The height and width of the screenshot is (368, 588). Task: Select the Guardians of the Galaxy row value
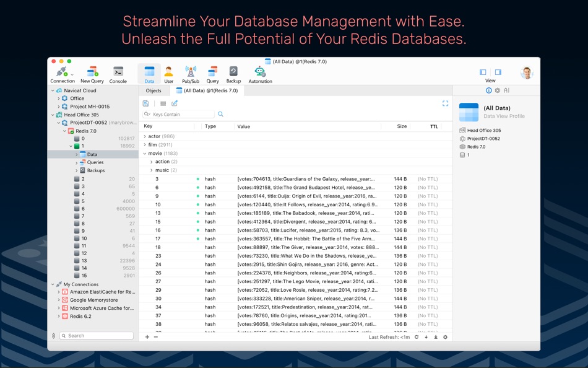point(306,179)
